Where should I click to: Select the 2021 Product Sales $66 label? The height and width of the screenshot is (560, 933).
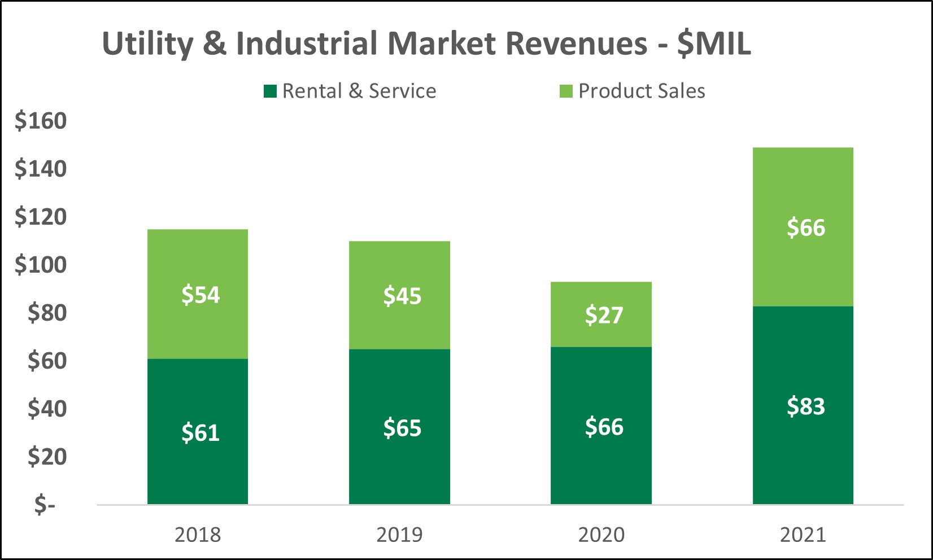[805, 228]
